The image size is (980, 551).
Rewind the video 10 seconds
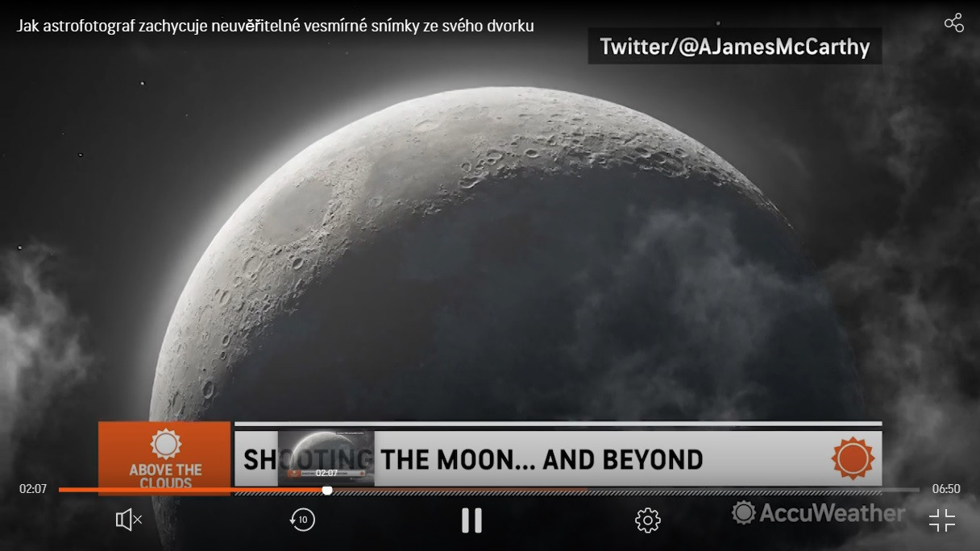pyautogui.click(x=302, y=520)
